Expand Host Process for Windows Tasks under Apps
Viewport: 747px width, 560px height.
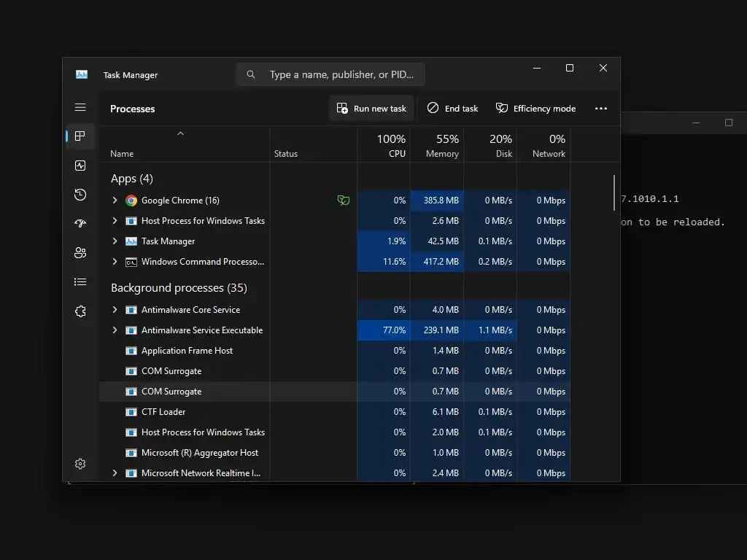tap(115, 221)
